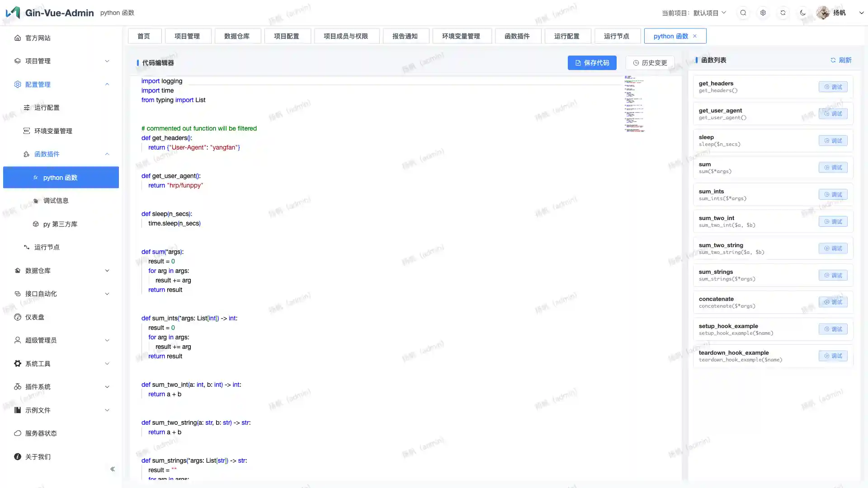This screenshot has height=488, width=868.
Task: Toggle dark mode moon icon
Action: (x=803, y=13)
